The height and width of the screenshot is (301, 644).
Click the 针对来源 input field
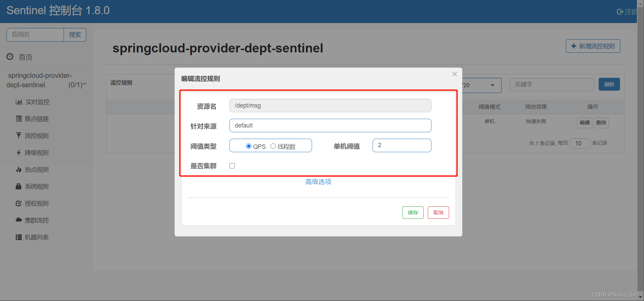[x=330, y=125]
